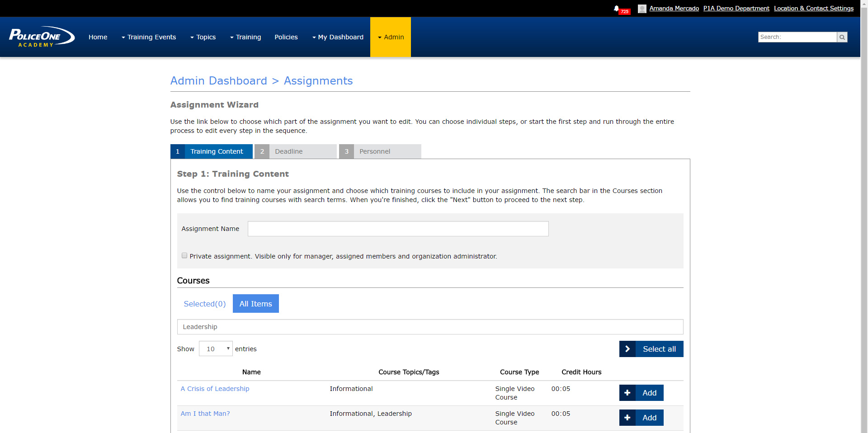Open the notifications bell icon

click(x=616, y=9)
